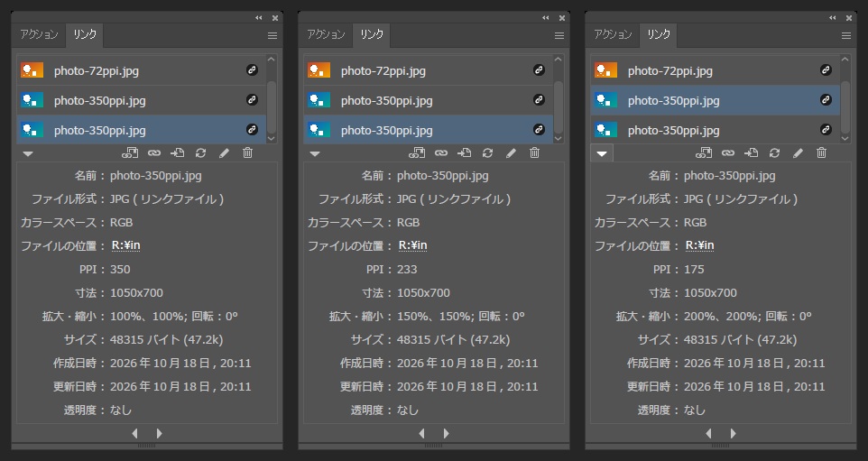Collapse link info triangle in middle panel
The image size is (868, 461).
coord(314,153)
